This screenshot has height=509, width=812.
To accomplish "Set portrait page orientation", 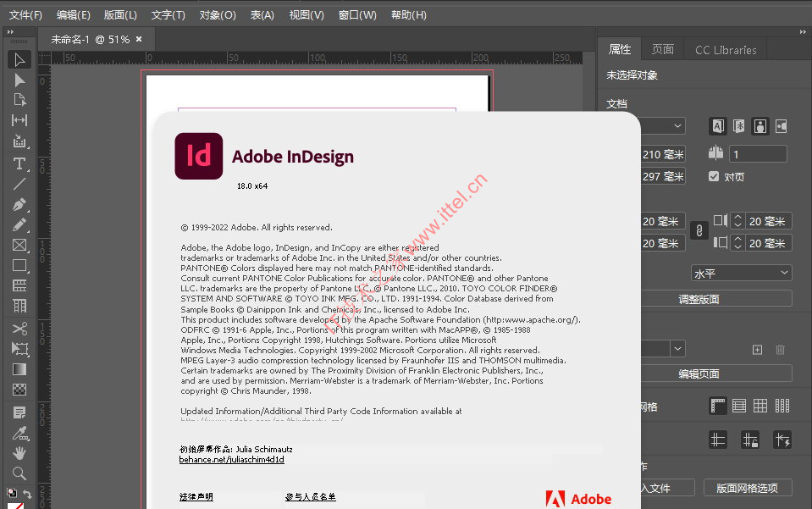I will (x=760, y=126).
